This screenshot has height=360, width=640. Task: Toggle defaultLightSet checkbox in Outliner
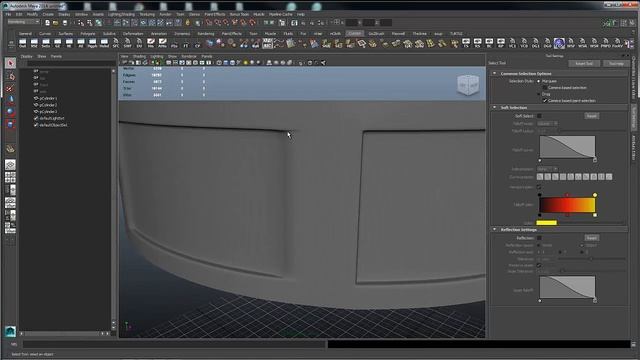(x=36, y=118)
